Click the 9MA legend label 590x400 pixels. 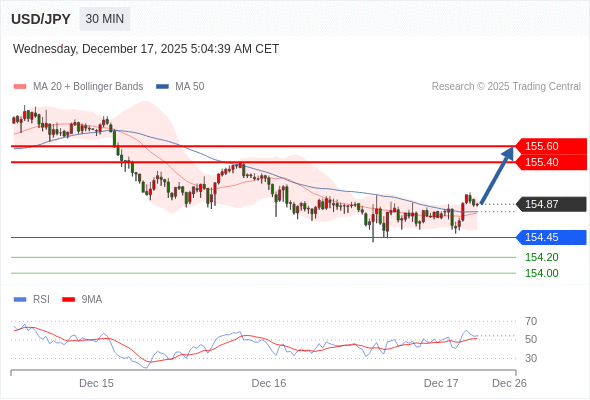pyautogui.click(x=92, y=300)
